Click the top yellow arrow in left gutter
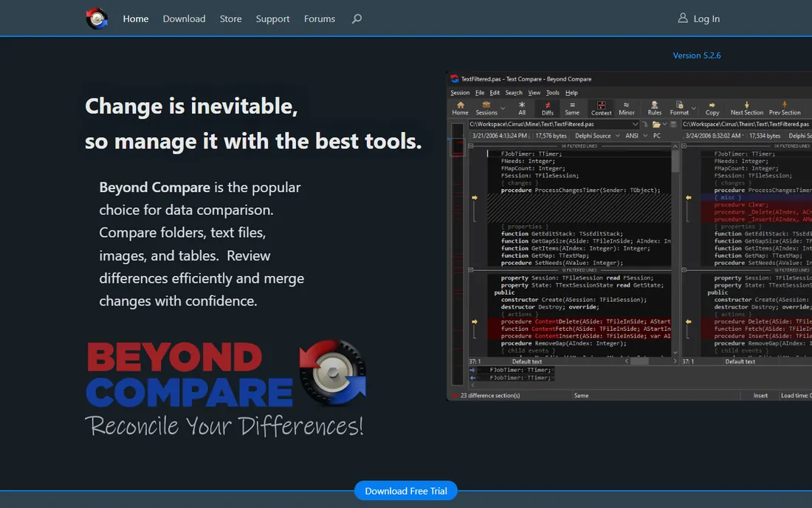812x508 pixels. [475, 198]
